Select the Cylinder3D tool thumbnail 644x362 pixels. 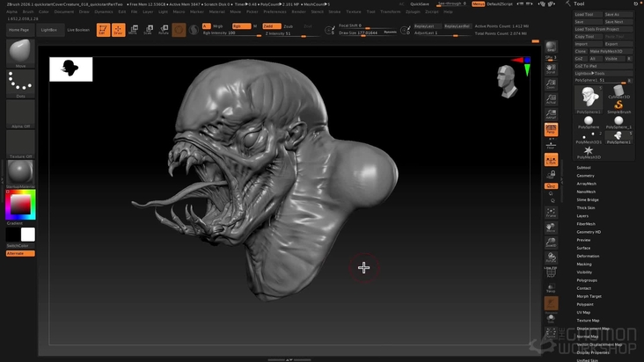click(618, 92)
